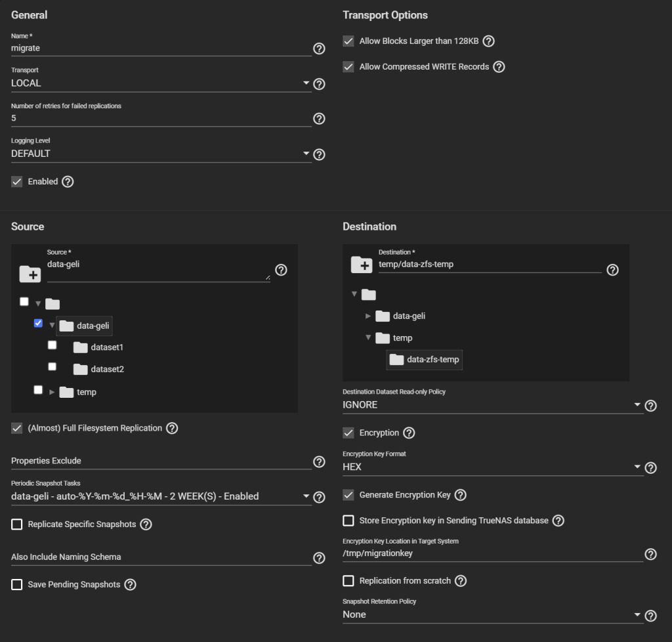This screenshot has height=642, width=672.
Task: Open the Snapshot Retention Policy dropdown
Action: (492, 615)
